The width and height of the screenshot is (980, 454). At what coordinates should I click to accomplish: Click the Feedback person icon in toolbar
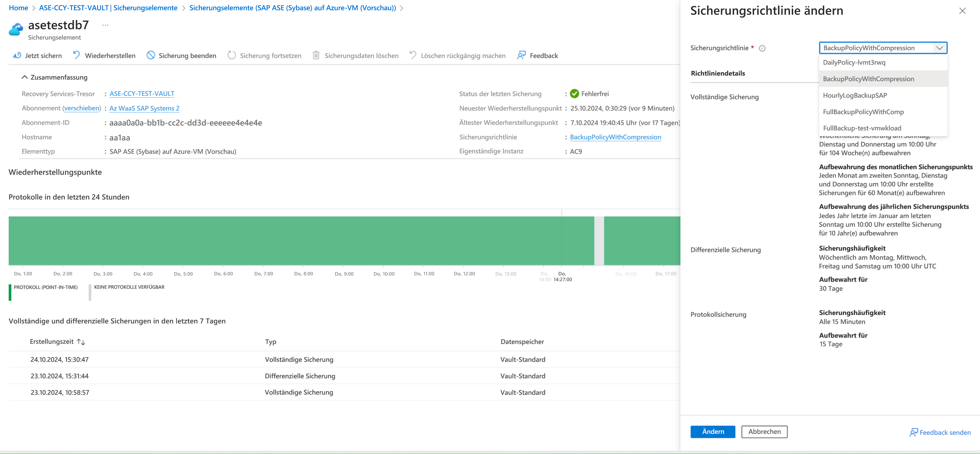[521, 55]
